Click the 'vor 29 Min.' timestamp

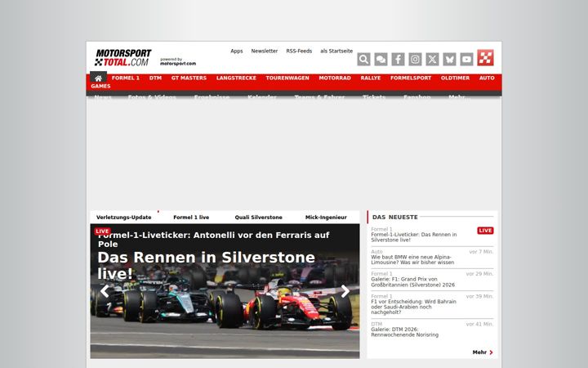479,274
